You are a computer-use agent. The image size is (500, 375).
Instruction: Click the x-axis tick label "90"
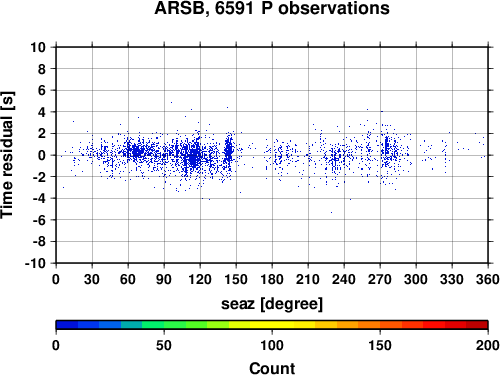point(164,279)
